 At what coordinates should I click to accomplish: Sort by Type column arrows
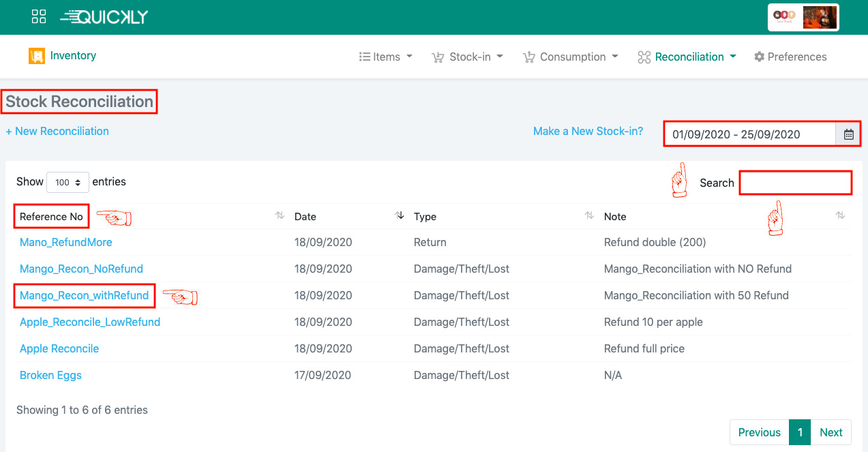click(x=589, y=215)
